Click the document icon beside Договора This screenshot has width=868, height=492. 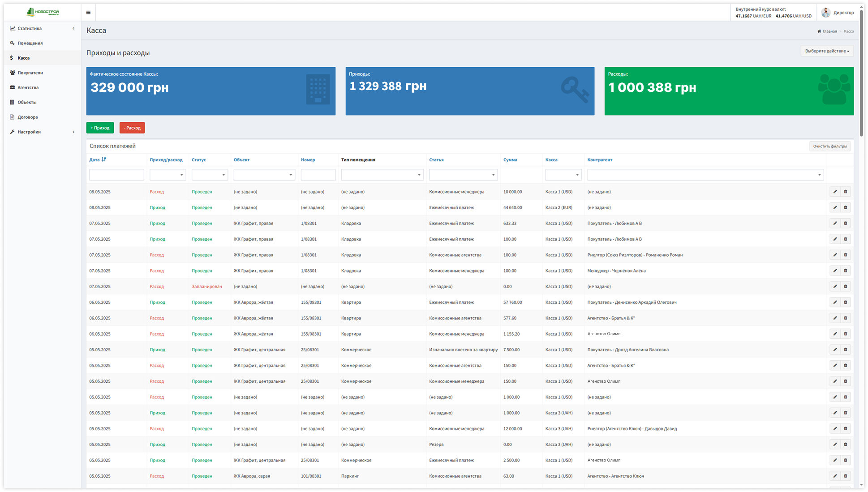pos(12,117)
